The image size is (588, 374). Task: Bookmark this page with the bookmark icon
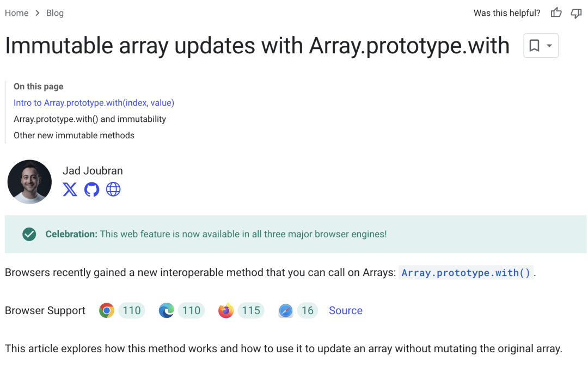(x=535, y=45)
